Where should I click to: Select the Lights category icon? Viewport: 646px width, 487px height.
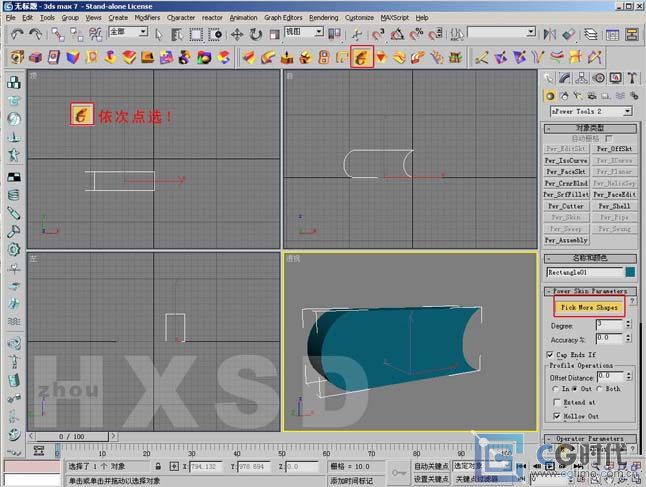tap(578, 96)
